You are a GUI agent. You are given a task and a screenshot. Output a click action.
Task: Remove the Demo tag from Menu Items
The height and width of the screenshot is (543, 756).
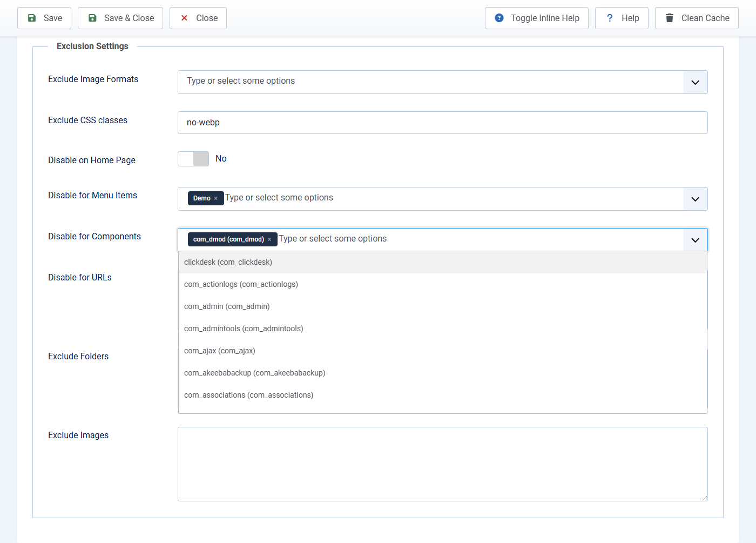pyautogui.click(x=215, y=198)
